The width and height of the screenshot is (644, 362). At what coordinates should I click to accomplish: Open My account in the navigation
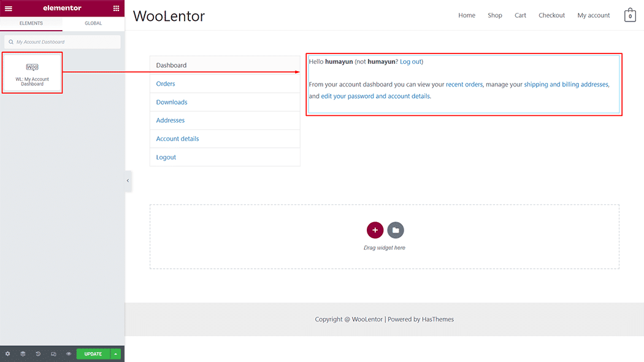594,15
